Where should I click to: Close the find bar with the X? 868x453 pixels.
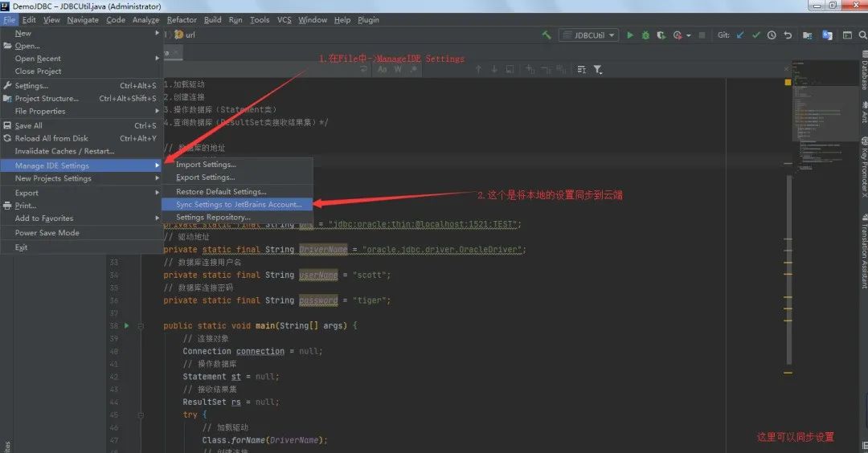[786, 69]
